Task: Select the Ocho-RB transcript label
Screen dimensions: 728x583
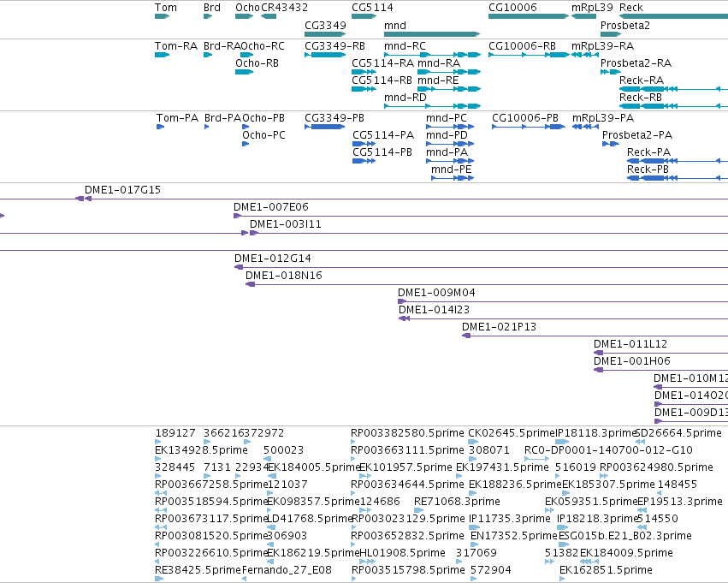Action: click(257, 63)
